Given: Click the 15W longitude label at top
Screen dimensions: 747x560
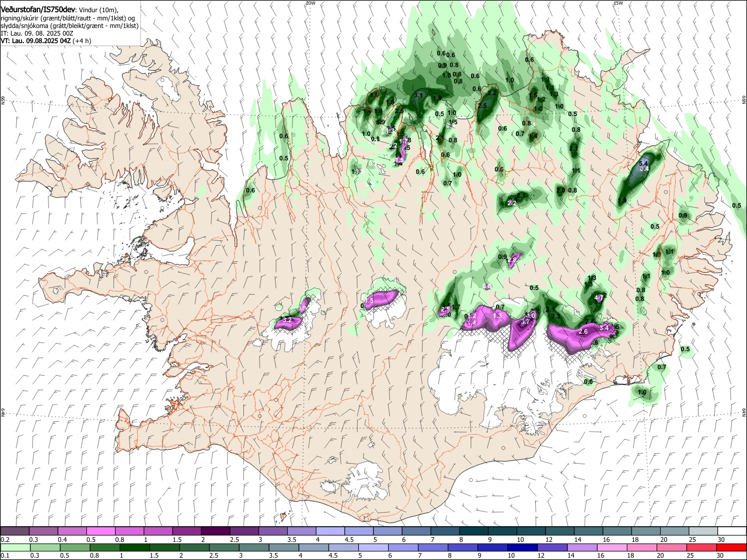Looking at the screenshot, I should pos(618,3).
